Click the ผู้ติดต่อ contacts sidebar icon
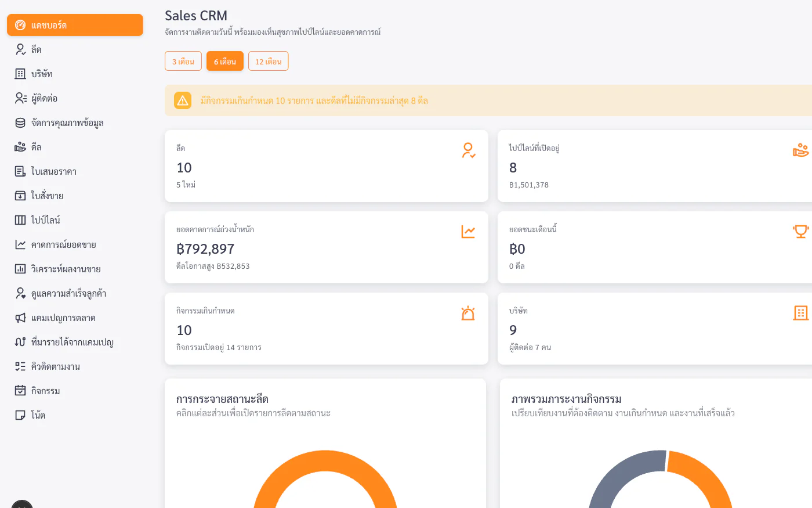This screenshot has height=508, width=812. point(20,98)
